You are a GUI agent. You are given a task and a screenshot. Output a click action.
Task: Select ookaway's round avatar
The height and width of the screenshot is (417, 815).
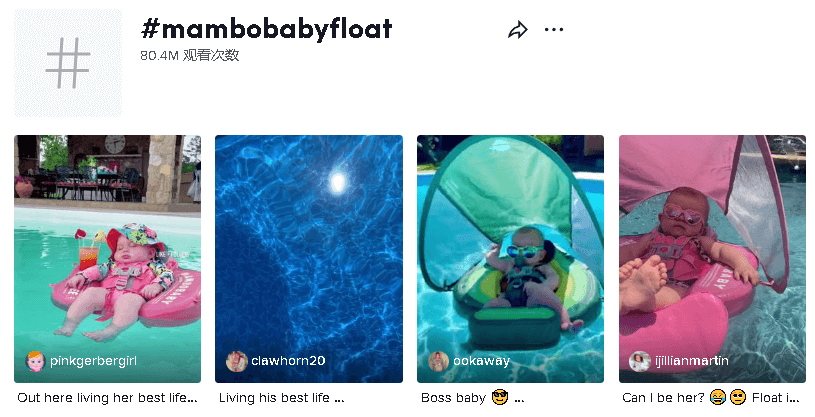tap(438, 361)
